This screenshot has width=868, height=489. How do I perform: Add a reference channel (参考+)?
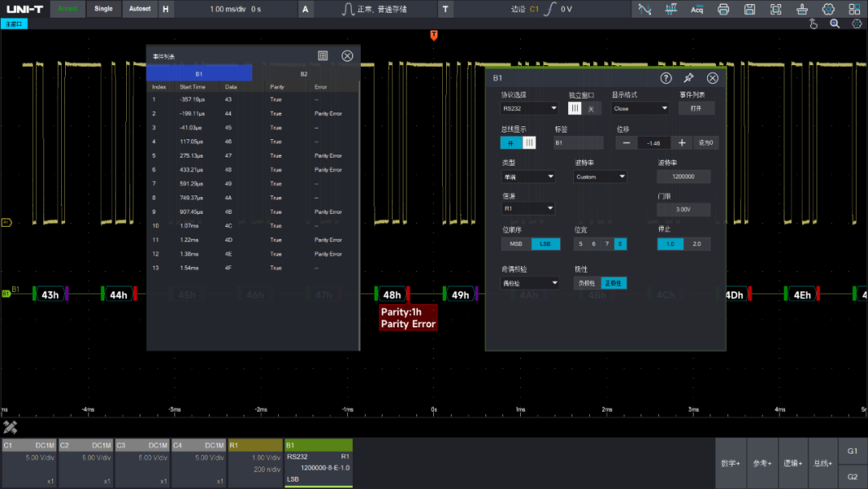(762, 463)
